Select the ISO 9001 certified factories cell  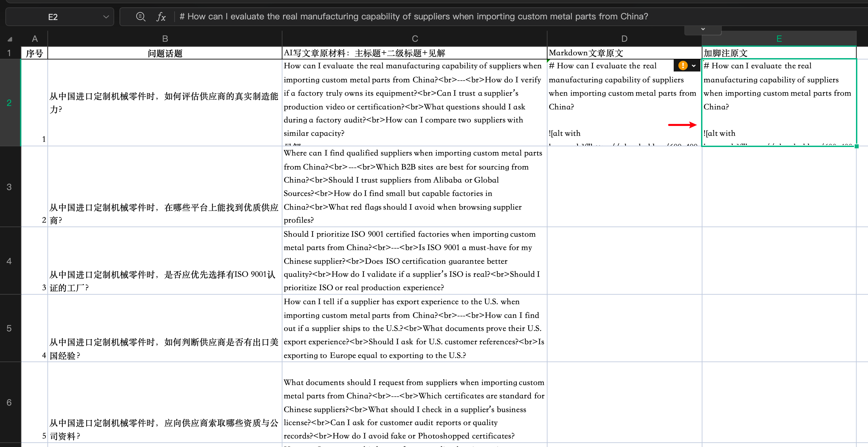pos(414,261)
